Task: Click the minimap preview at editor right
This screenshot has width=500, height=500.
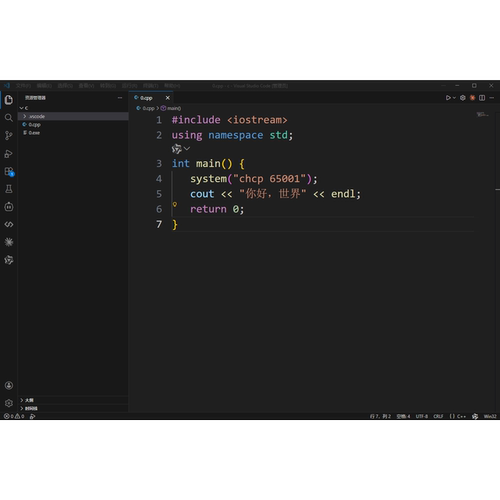Action: [482, 114]
